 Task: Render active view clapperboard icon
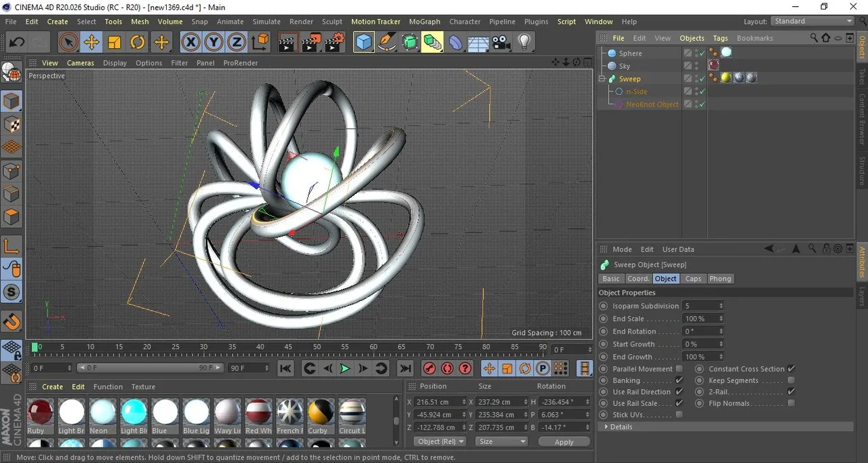coord(288,43)
